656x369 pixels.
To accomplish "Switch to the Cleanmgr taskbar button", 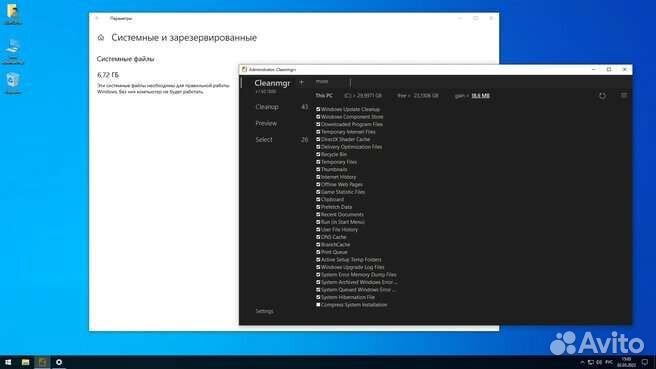I will (x=42, y=362).
